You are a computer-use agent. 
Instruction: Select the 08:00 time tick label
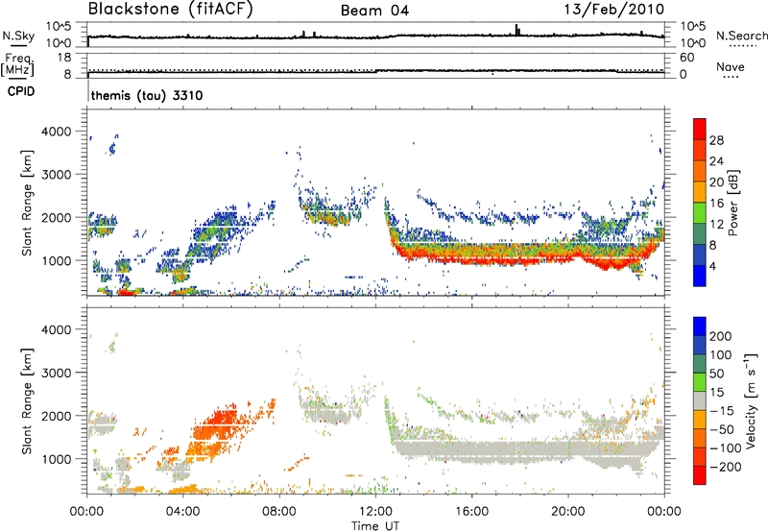click(278, 512)
